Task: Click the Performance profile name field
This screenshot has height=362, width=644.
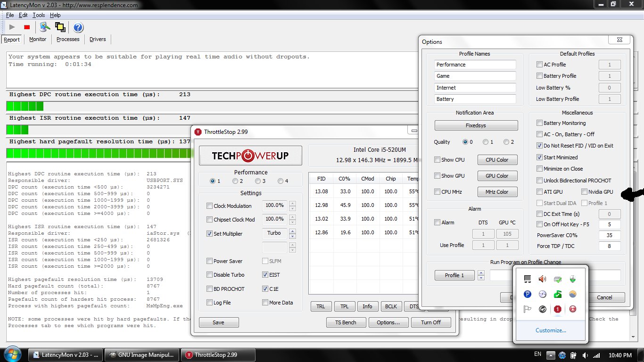Action: (x=475, y=65)
